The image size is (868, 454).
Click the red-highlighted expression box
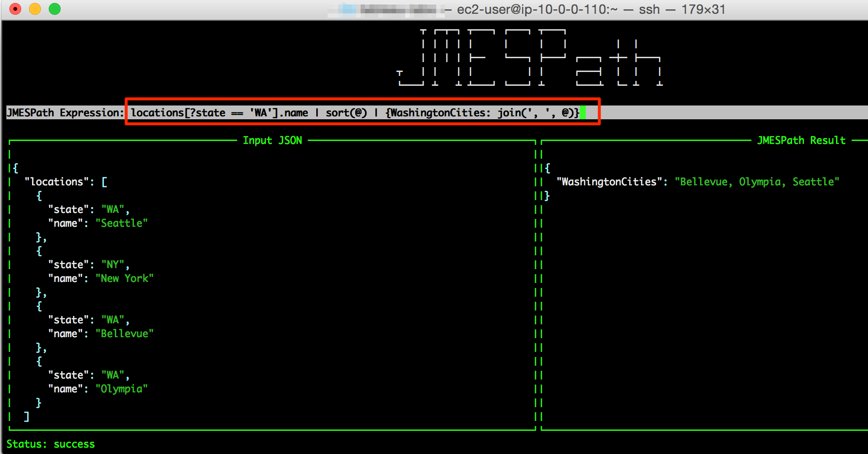(363, 112)
